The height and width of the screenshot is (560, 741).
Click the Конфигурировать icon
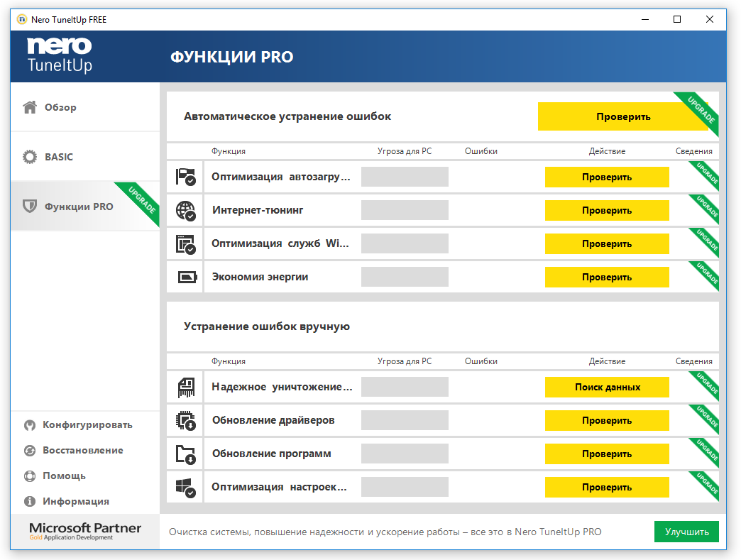pyautogui.click(x=30, y=425)
